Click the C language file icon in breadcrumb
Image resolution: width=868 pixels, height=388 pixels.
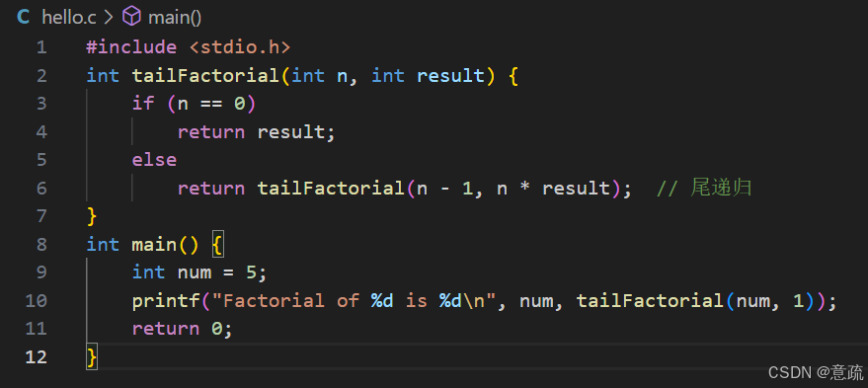pos(24,17)
